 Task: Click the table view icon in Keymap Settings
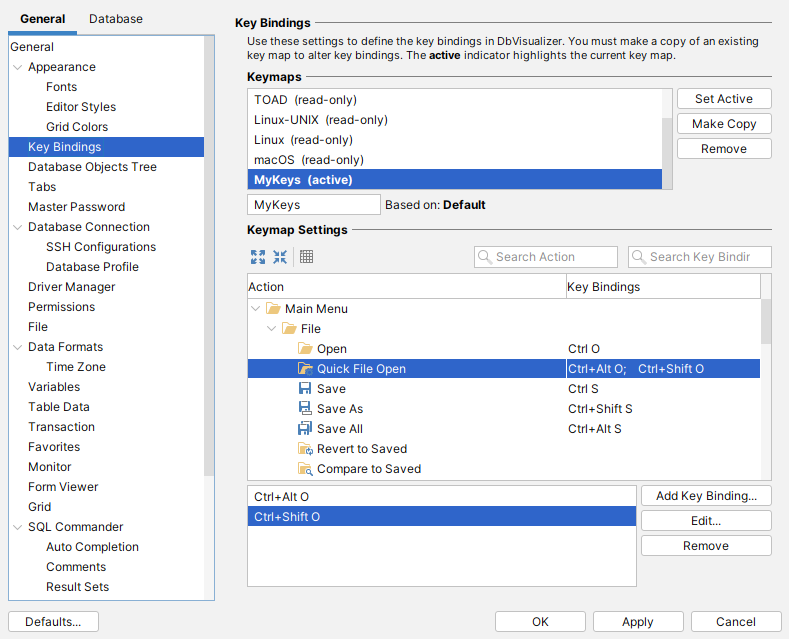coord(307,257)
